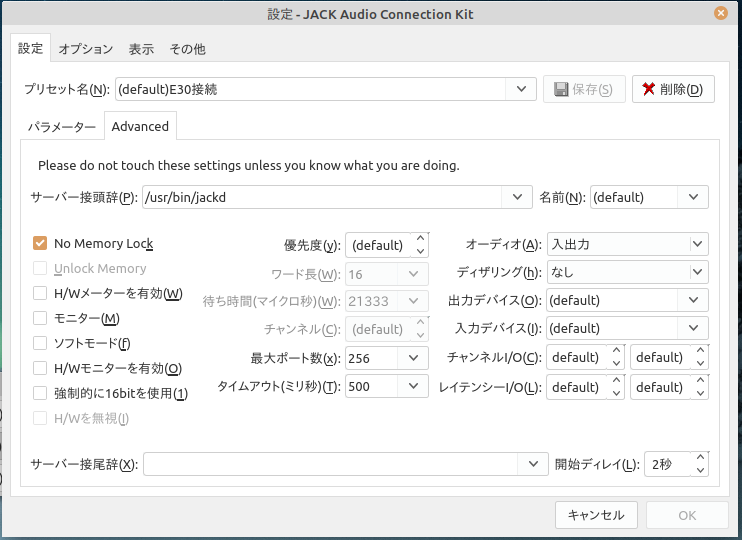Click the /usr/bin/jackd server prefix field
The height and width of the screenshot is (540, 742).
[x=322, y=197]
